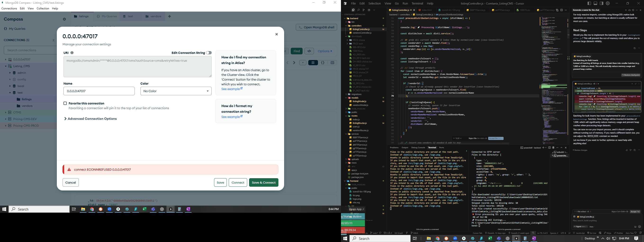Screen dimensions: 644x242
Task: Close the connection settings dialog with X
Action: click(x=277, y=35)
